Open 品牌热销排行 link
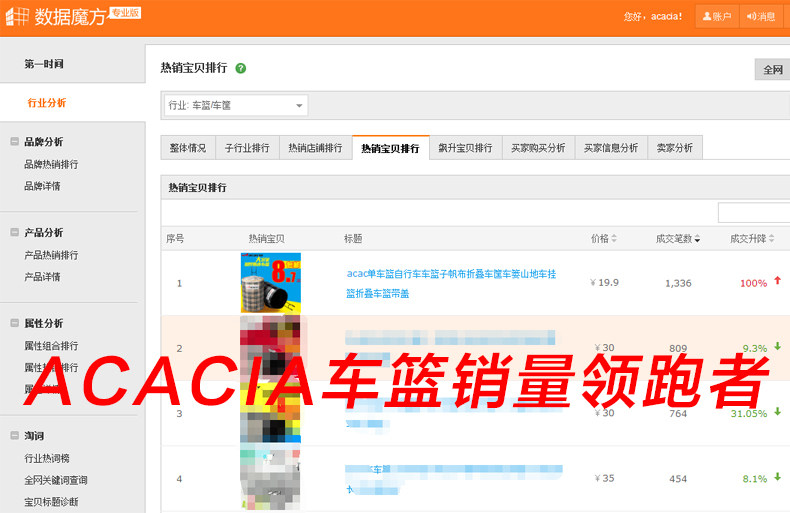Screen dimensions: 790x513 pos(51,164)
